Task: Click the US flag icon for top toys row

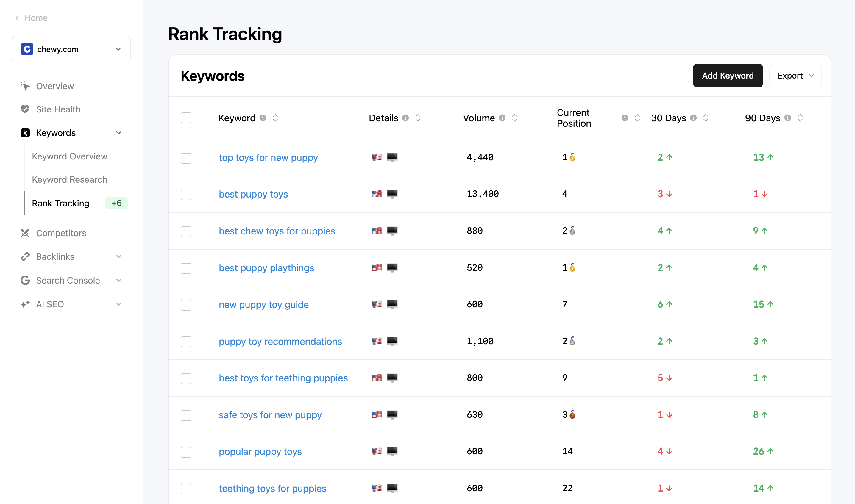Action: point(377,157)
